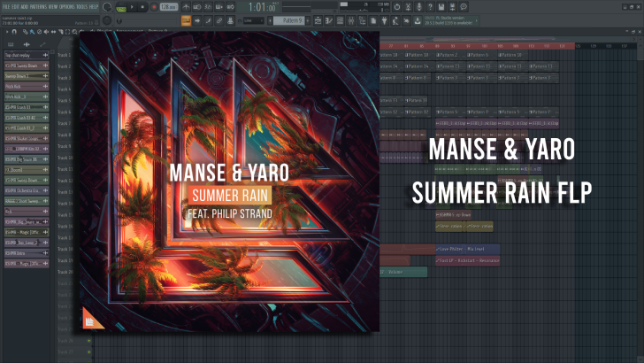Click the FL Studio version available notice
Viewport: 644px width, 363px height.
tap(449, 20)
